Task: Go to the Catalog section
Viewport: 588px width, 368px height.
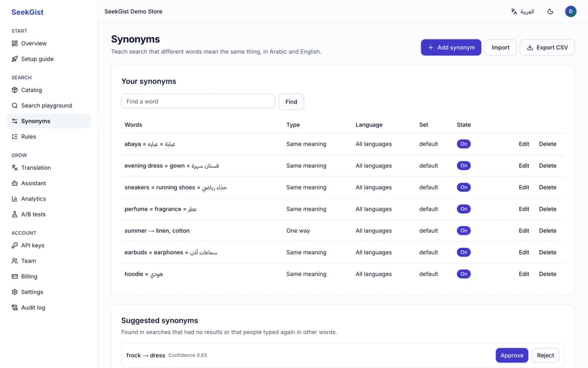Action: 49,90
